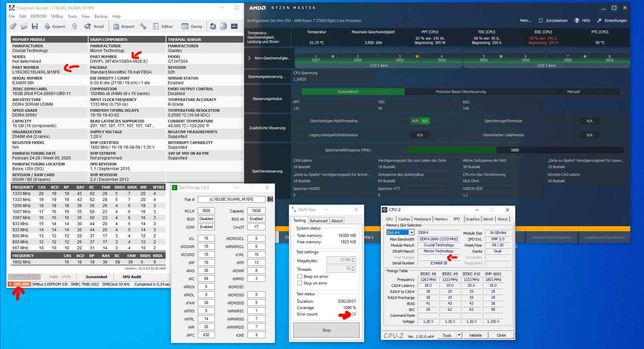Click the gray star on core 5

click(x=501, y=56)
